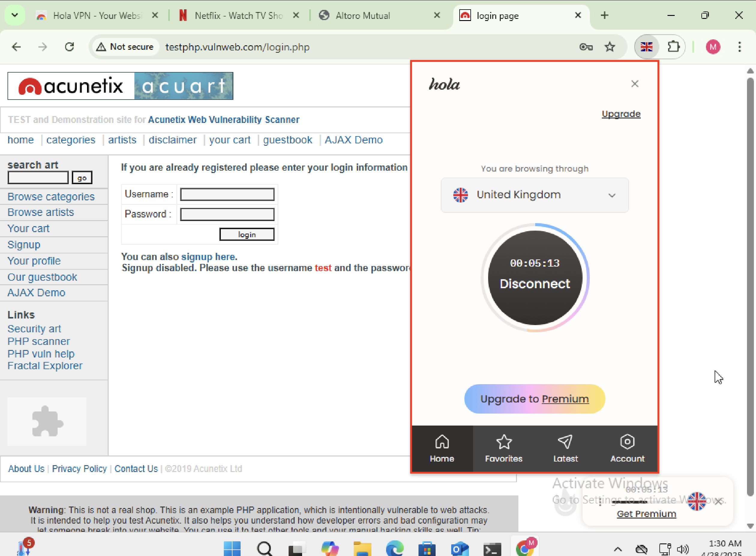Open AJAX Demo in top navigation
This screenshot has height=556, width=756.
pyautogui.click(x=353, y=140)
